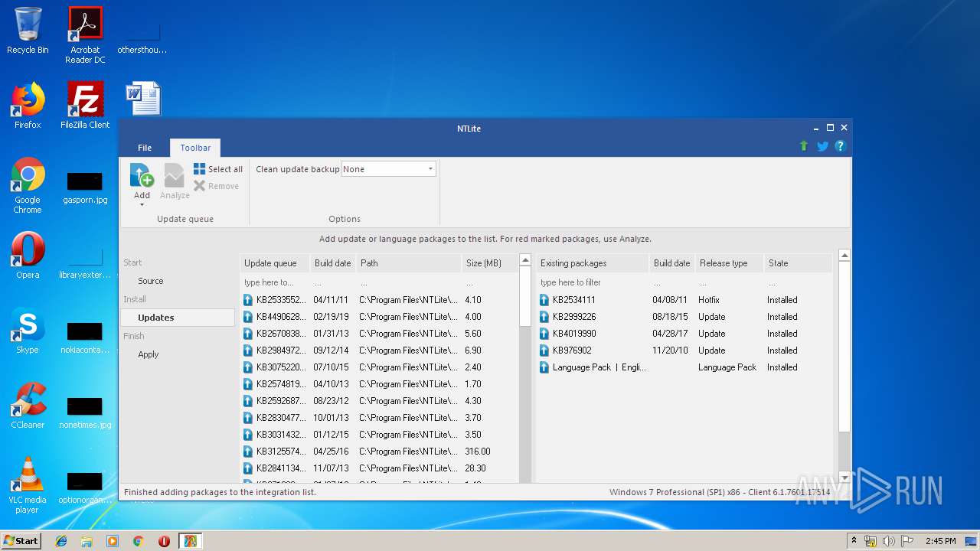This screenshot has height=551, width=980.
Task: Open Chrome from the taskbar
Action: point(139,541)
